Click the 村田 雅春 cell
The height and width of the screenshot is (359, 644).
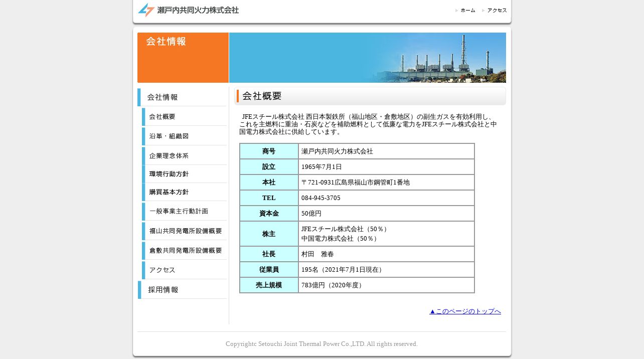coord(386,254)
